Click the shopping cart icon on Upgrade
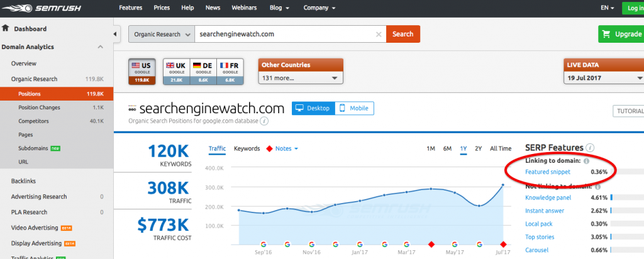Image resolution: width=644 pixels, height=259 pixels. 606,34
